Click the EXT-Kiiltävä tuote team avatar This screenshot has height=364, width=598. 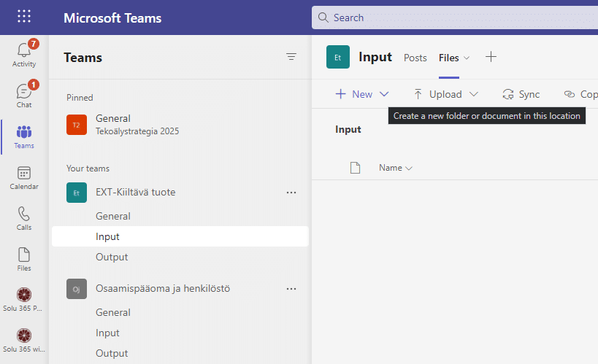coord(77,193)
